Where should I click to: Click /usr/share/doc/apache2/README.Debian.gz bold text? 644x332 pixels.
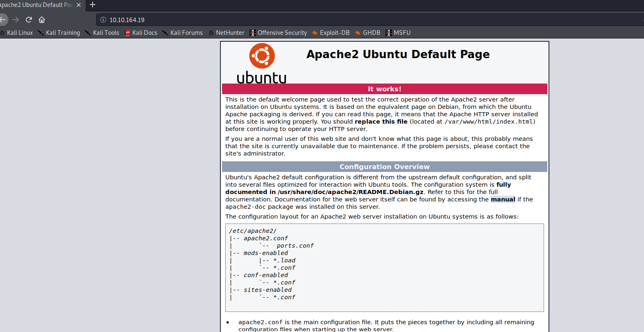click(x=350, y=192)
